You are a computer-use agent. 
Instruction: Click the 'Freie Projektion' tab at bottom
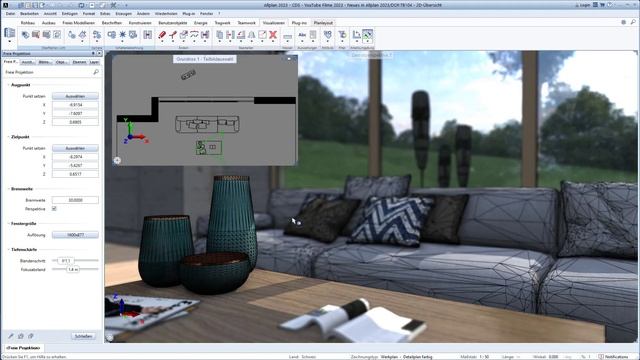[23, 348]
